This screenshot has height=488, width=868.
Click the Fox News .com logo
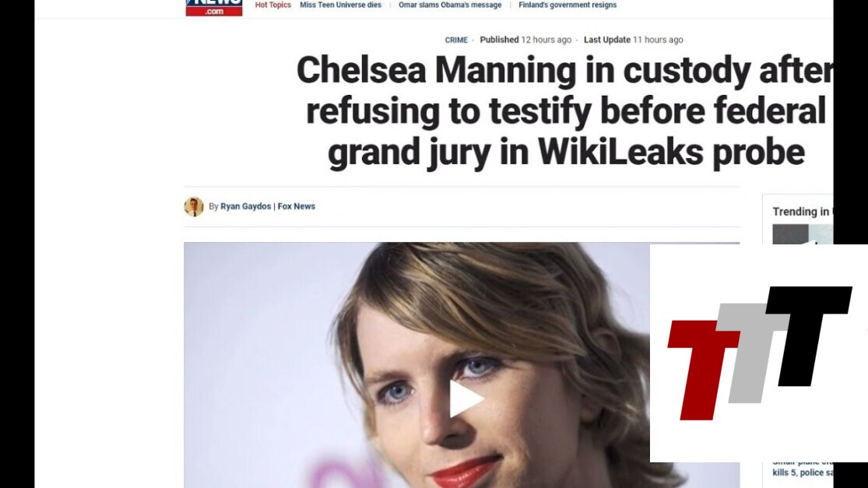click(213, 8)
